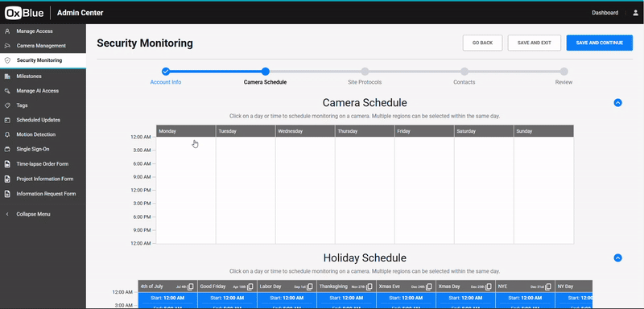Viewport: 644px width, 309px height.
Task: Click the Milestones building icon
Action: 7,76
